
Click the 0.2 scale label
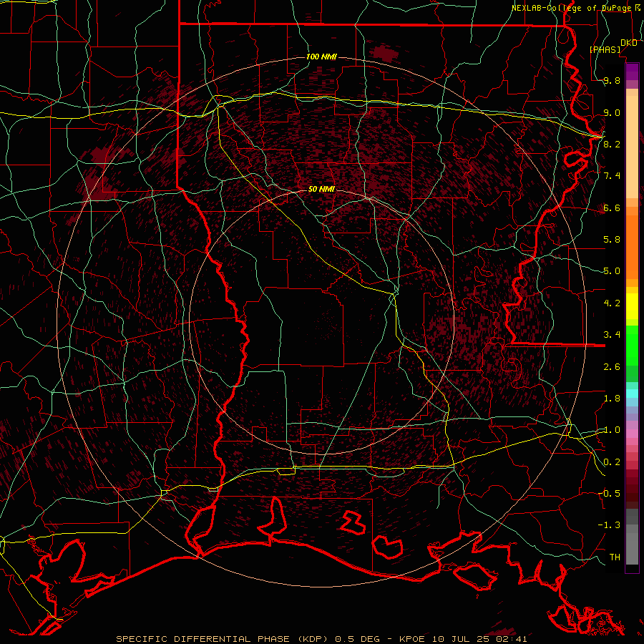click(x=612, y=462)
